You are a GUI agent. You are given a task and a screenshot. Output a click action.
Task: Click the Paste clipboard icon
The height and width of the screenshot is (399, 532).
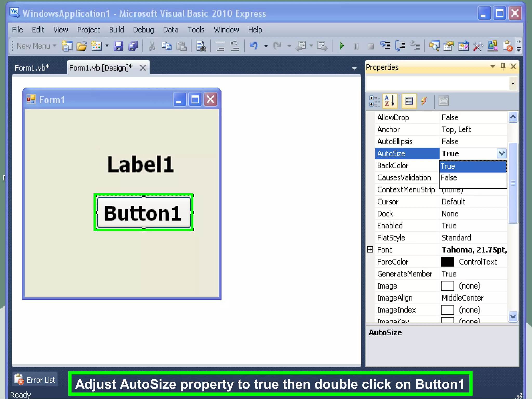tap(182, 46)
